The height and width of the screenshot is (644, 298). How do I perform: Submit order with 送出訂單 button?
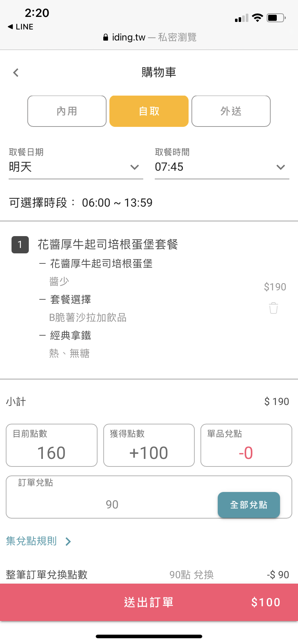click(149, 602)
